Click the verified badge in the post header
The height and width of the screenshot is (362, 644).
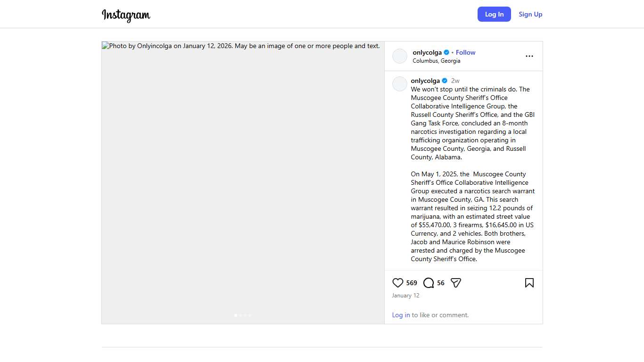(446, 53)
